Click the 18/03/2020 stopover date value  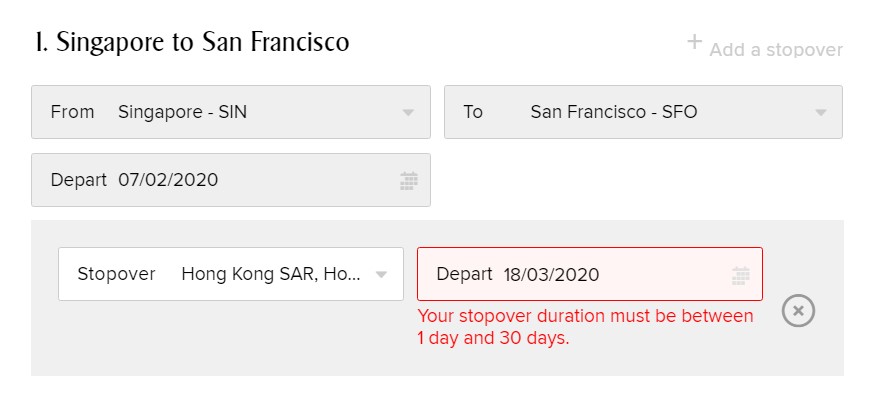click(x=551, y=275)
